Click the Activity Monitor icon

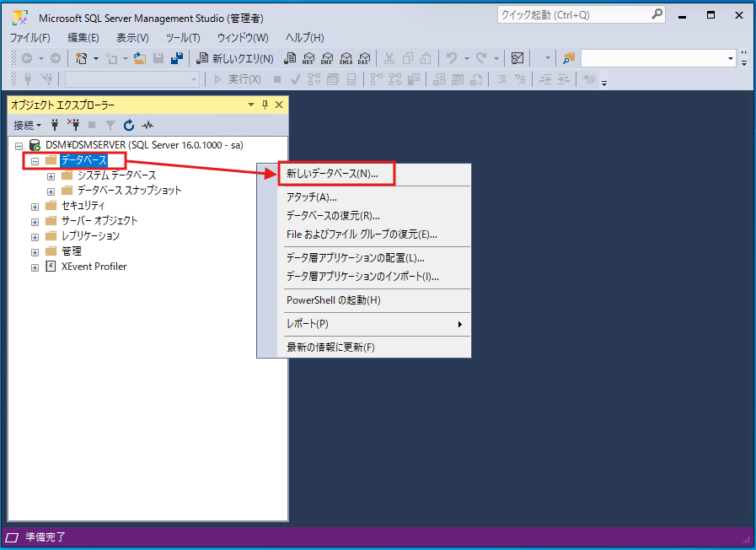(517, 58)
